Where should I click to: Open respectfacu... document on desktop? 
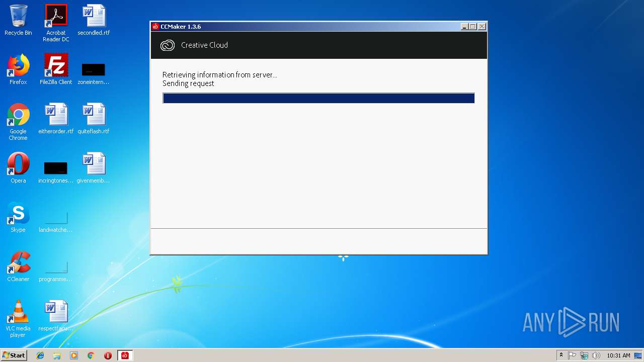tap(56, 316)
